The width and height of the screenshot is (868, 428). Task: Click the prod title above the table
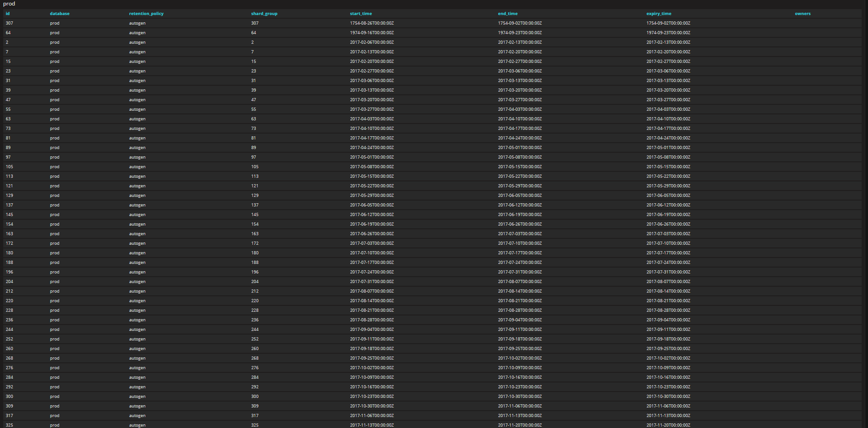[9, 4]
